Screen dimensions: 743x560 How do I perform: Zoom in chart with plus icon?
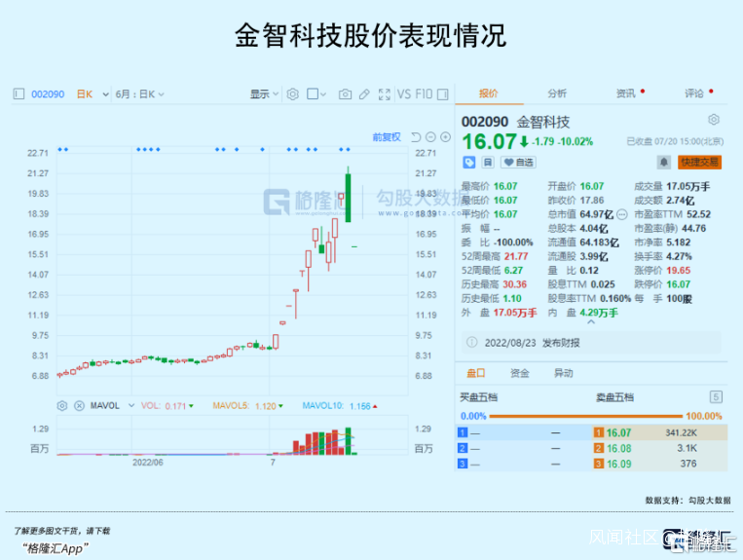445,137
